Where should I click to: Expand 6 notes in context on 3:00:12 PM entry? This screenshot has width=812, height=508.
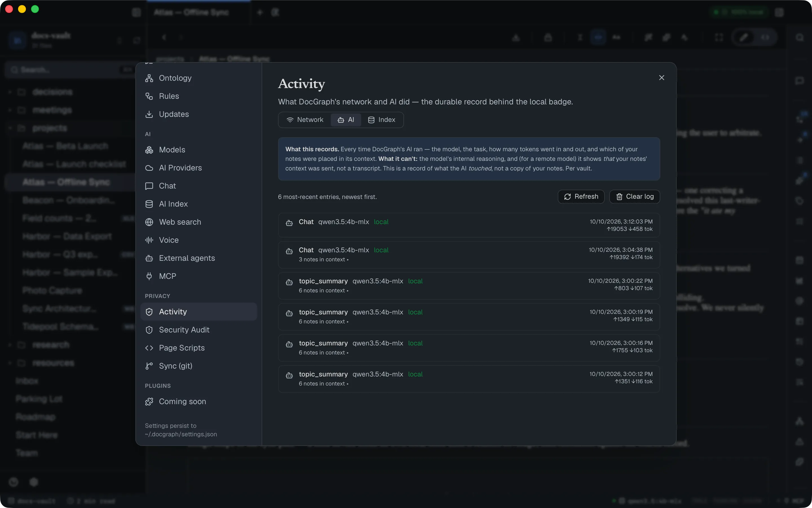pyautogui.click(x=323, y=384)
